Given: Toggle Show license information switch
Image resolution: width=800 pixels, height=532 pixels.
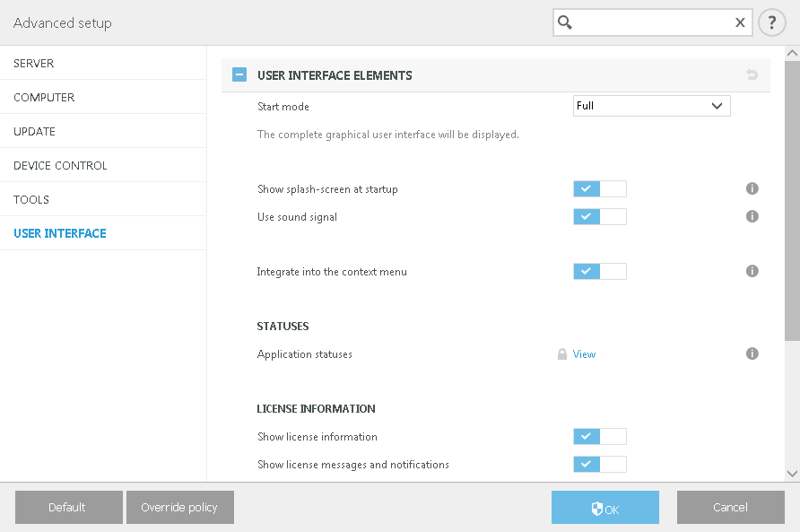Looking at the screenshot, I should coord(599,437).
